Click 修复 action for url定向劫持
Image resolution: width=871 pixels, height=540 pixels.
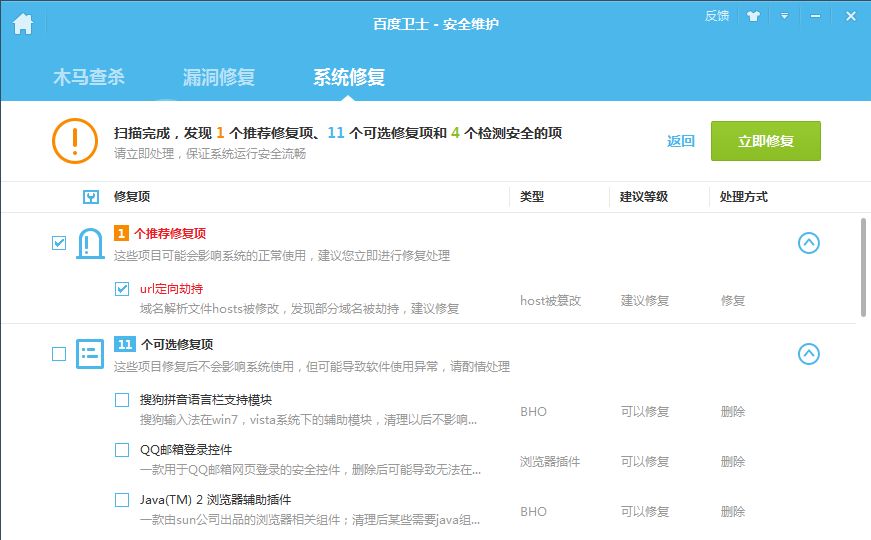click(x=733, y=301)
